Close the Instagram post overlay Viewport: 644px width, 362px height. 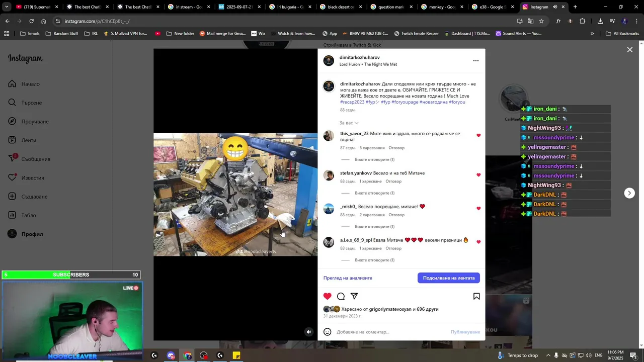tap(629, 50)
